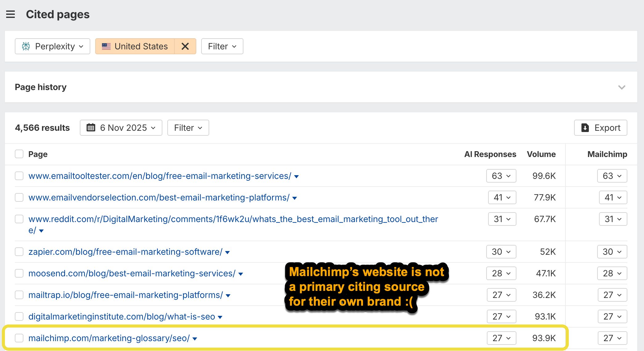Click the Page column header
This screenshot has height=351, width=644.
38,154
